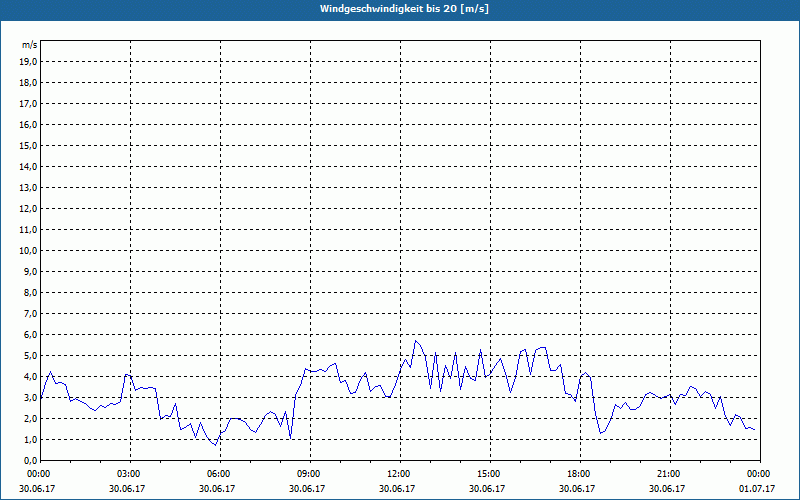Select the 17,0 y-axis label
800x500 pixels.
coord(28,104)
